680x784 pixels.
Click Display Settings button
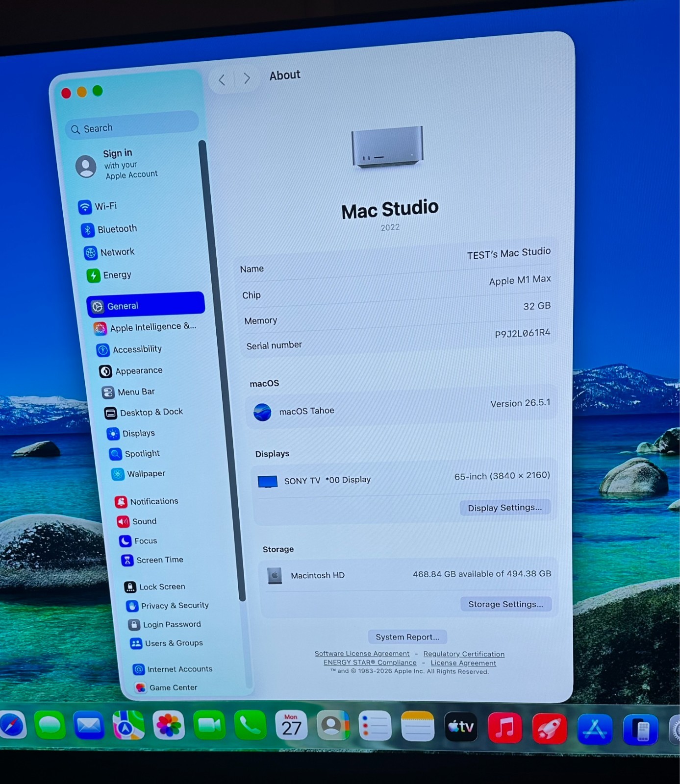pyautogui.click(x=505, y=508)
